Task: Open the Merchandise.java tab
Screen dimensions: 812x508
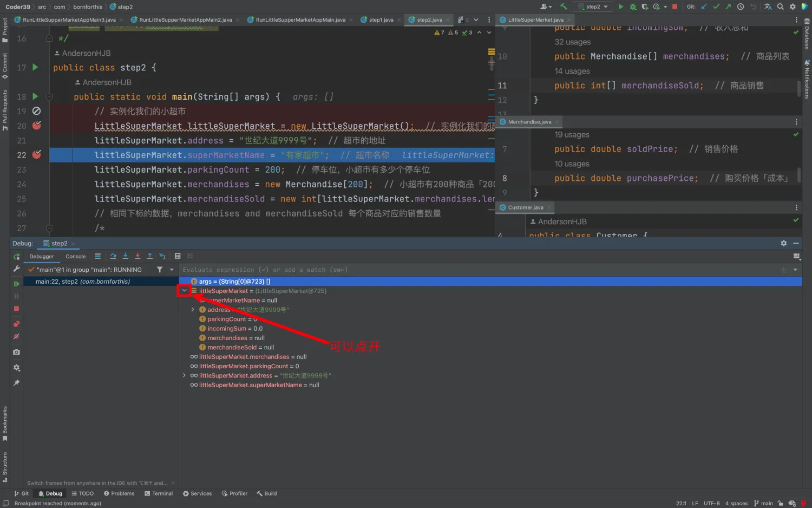Action: (x=529, y=122)
